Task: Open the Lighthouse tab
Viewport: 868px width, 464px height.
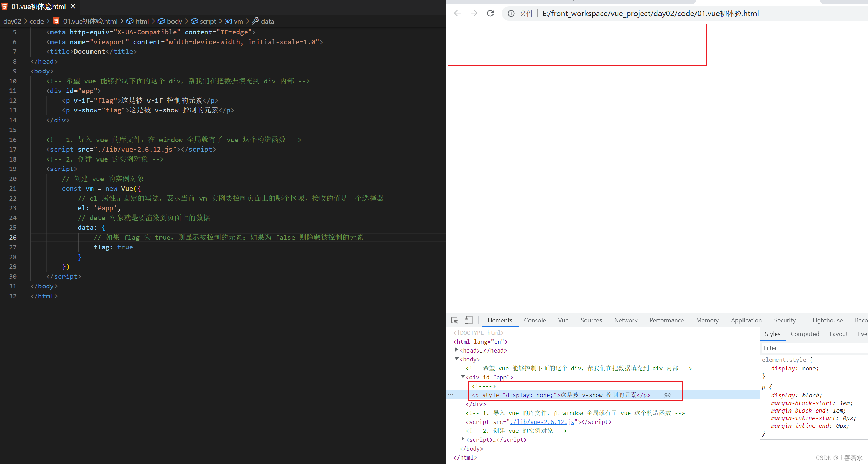Action: tap(827, 320)
